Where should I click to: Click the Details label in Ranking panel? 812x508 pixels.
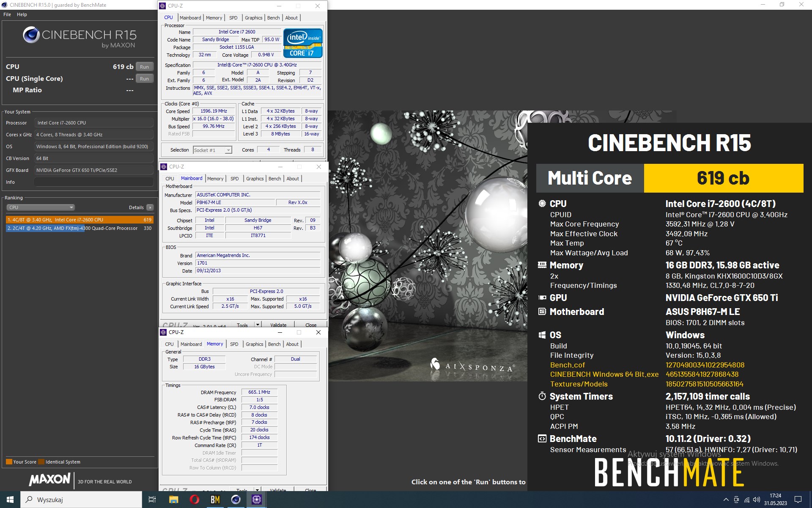(136, 207)
